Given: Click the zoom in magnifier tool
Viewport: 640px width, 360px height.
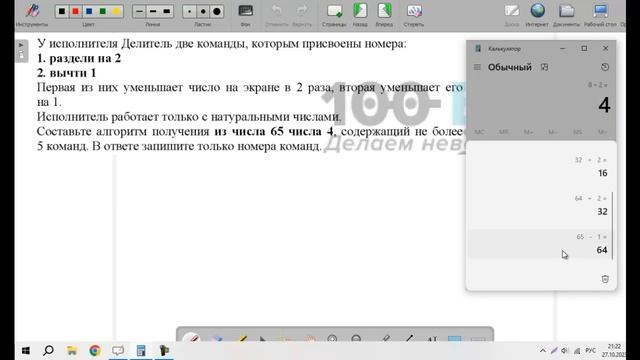Looking at the screenshot, I should 332,338.
